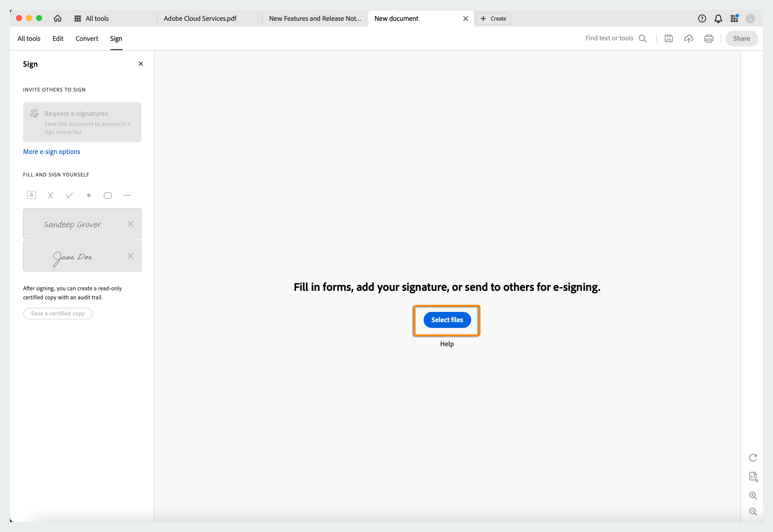
Task: Click the green fullscreen window button
Action: [x=39, y=18]
